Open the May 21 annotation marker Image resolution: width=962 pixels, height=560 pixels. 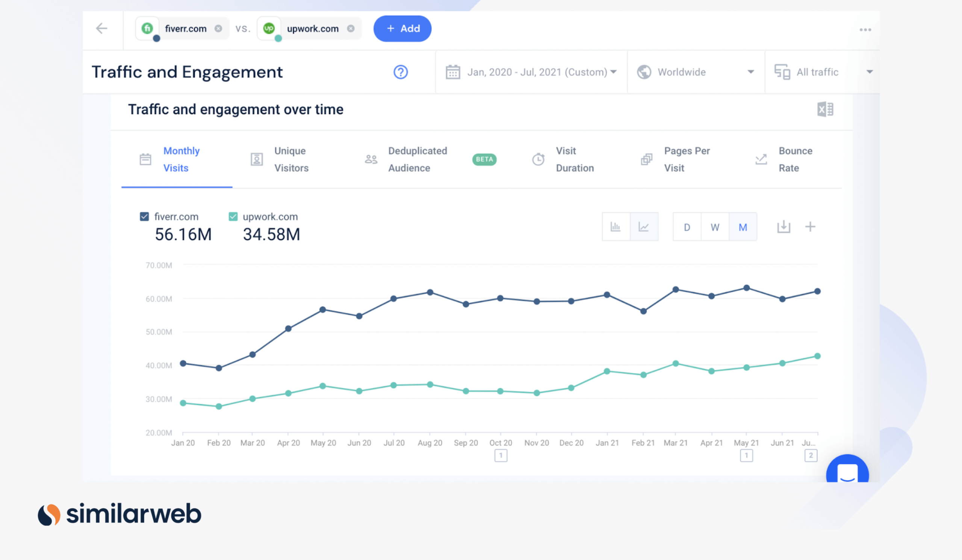tap(746, 456)
